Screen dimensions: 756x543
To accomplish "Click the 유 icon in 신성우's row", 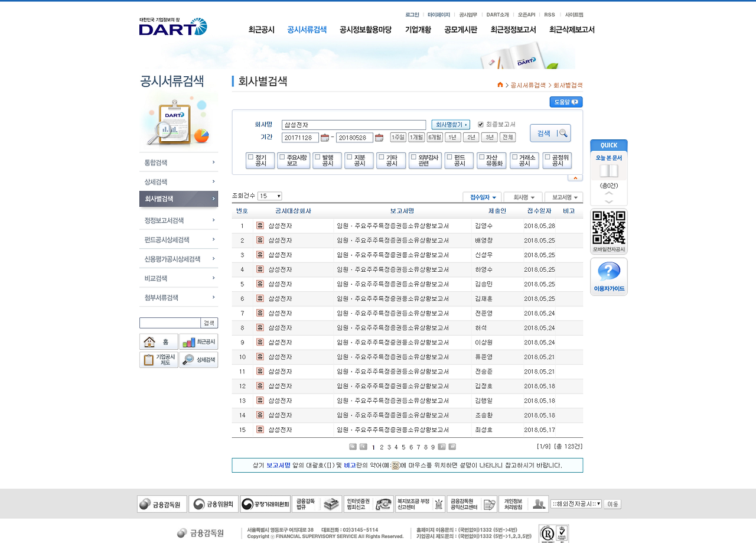I will click(260, 255).
